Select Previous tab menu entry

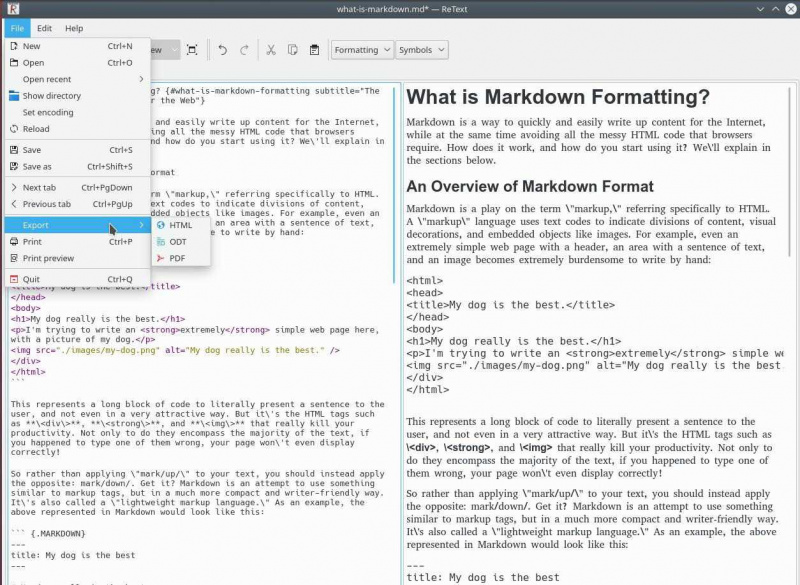pos(78,204)
